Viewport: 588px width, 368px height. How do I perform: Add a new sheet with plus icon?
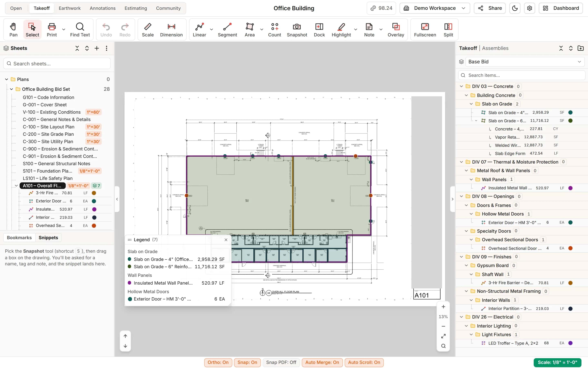[97, 48]
